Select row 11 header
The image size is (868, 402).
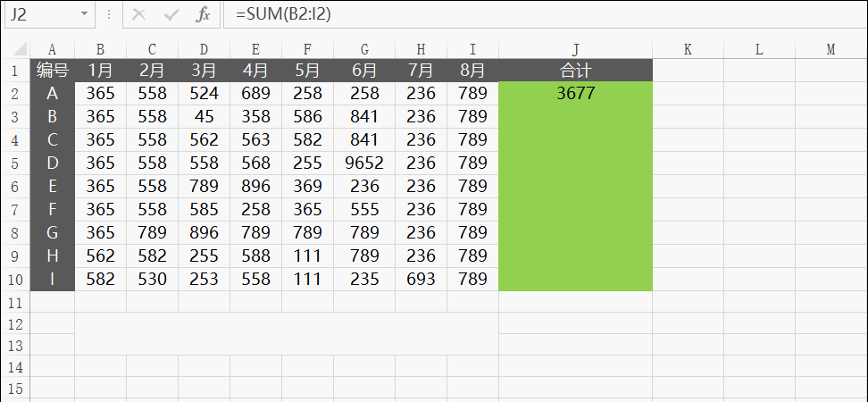pos(15,302)
